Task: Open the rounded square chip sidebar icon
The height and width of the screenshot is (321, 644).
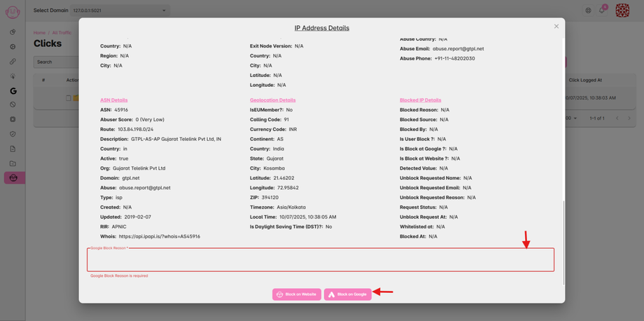Action: coord(13,119)
